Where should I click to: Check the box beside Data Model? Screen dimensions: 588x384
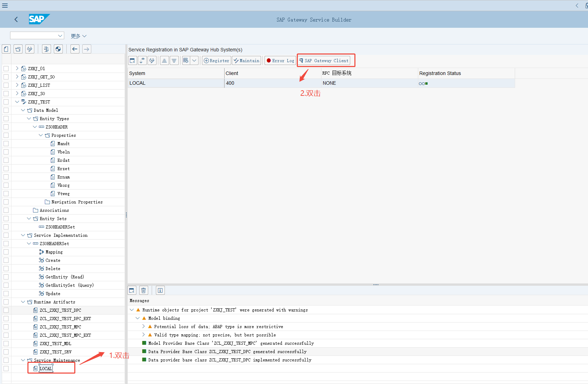(6, 110)
